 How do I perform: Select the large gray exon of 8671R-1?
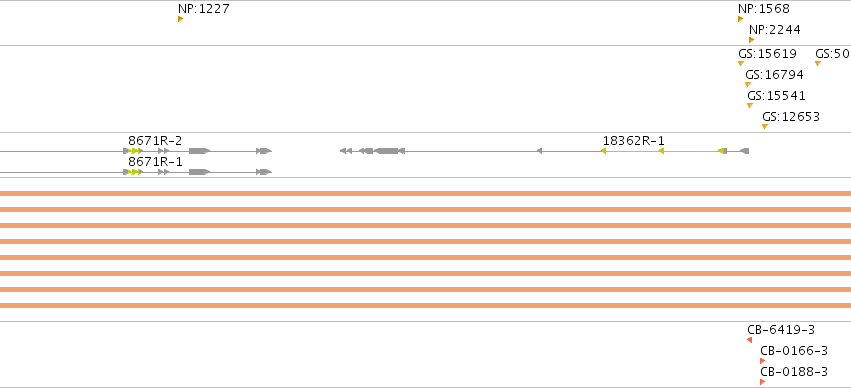click(199, 172)
